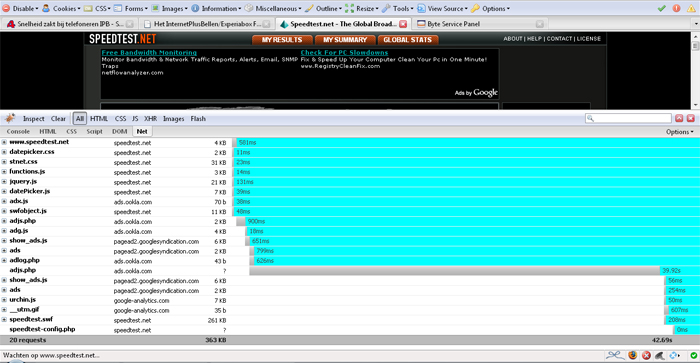The image size is (700, 363).
Task: Open the Information dropdown menu
Action: tap(216, 8)
